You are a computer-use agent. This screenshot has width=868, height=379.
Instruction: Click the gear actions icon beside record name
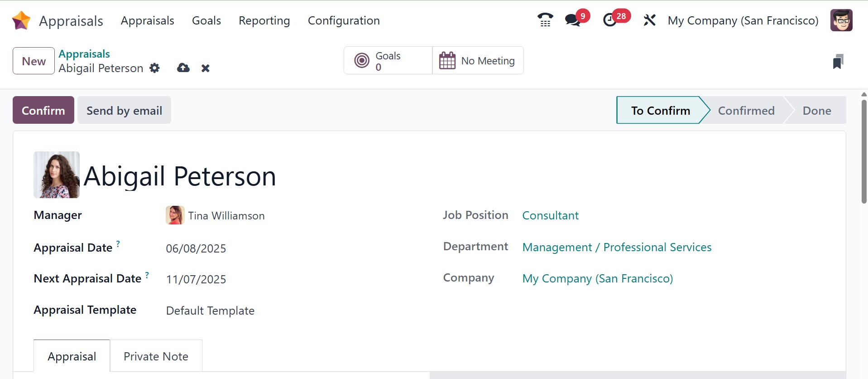[x=155, y=68]
